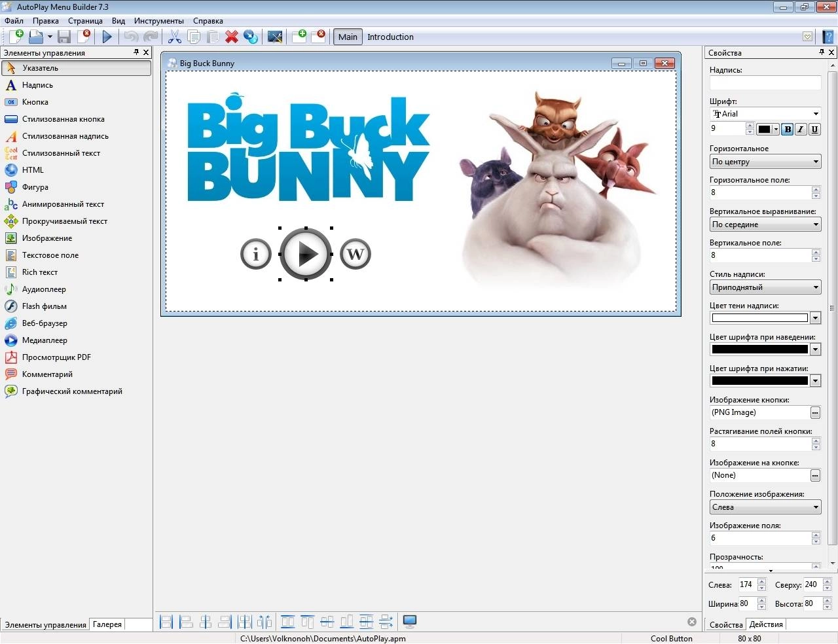The width and height of the screenshot is (838, 644).
Task: Save the project with the floppy disk icon
Action: [64, 37]
